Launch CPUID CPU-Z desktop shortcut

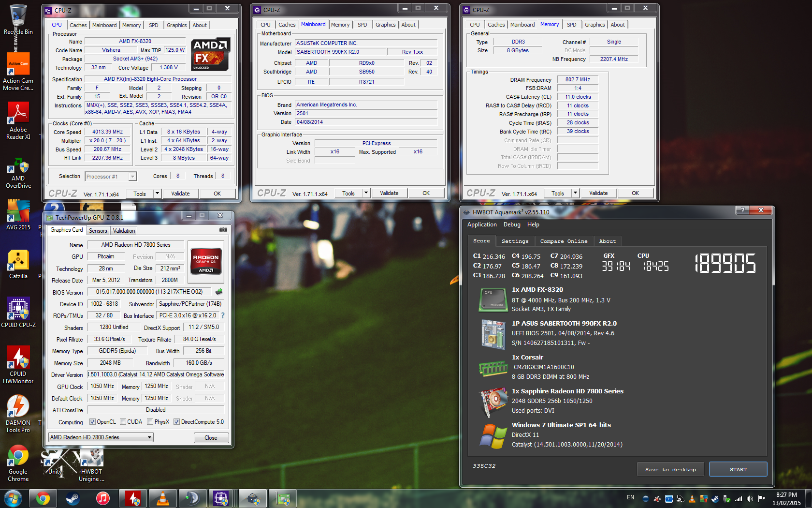(18, 313)
